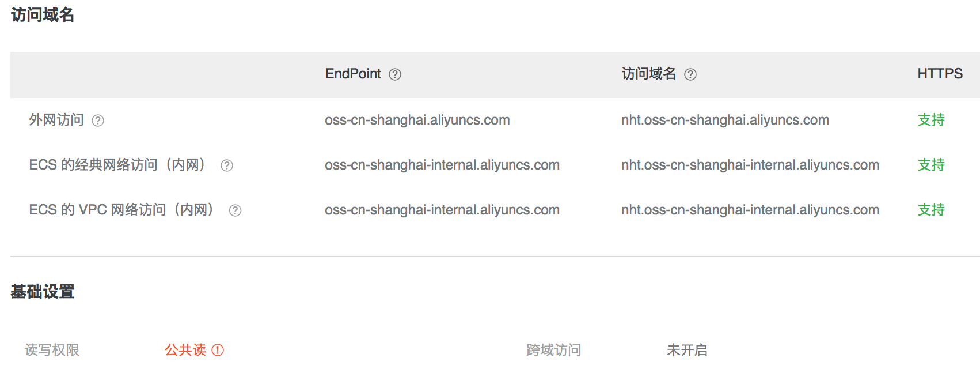Click the 公共读 permission value

pos(185,350)
